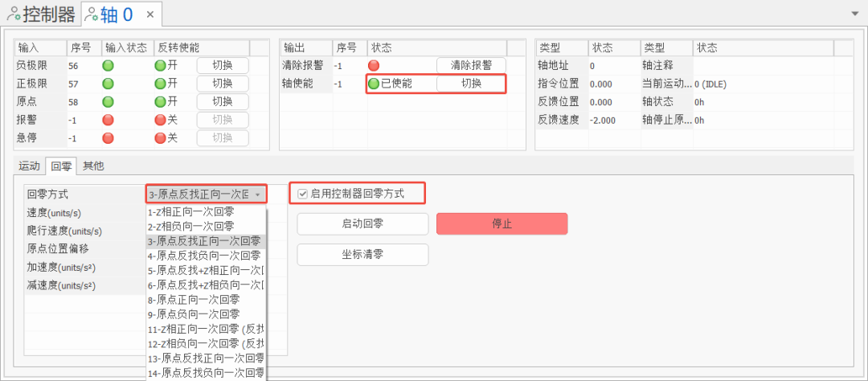Image resolution: width=868 pixels, height=381 pixels.
Task: Click 正极限 green input status light
Action: point(108,84)
